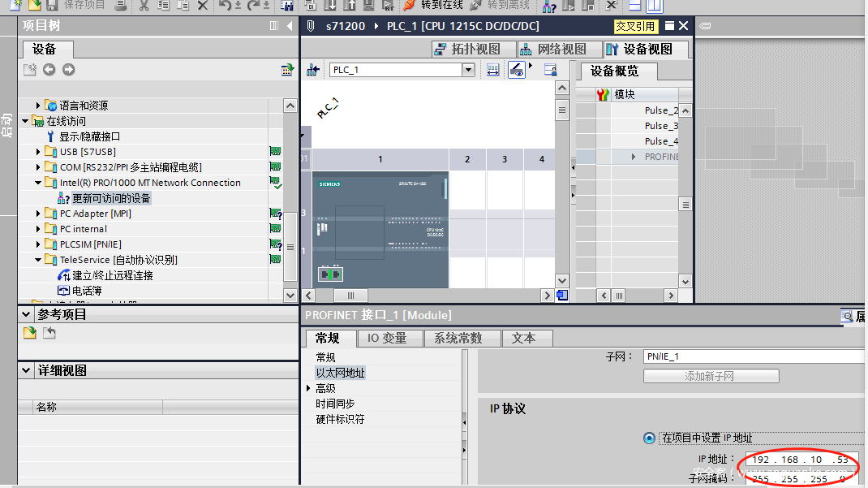Expand the USB [S7USB] tree node
The width and height of the screenshot is (868, 488).
(x=38, y=152)
